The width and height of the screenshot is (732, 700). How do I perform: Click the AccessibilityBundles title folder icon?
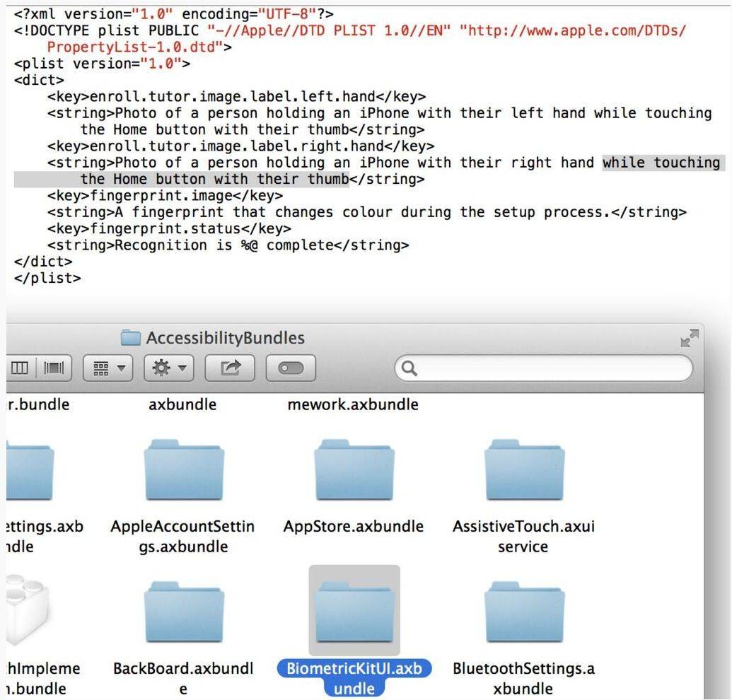(131, 338)
